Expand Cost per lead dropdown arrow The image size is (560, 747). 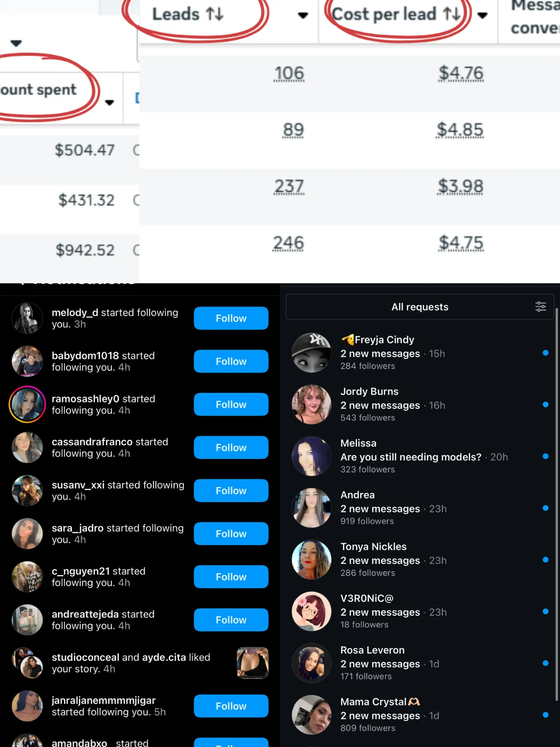pyautogui.click(x=483, y=15)
